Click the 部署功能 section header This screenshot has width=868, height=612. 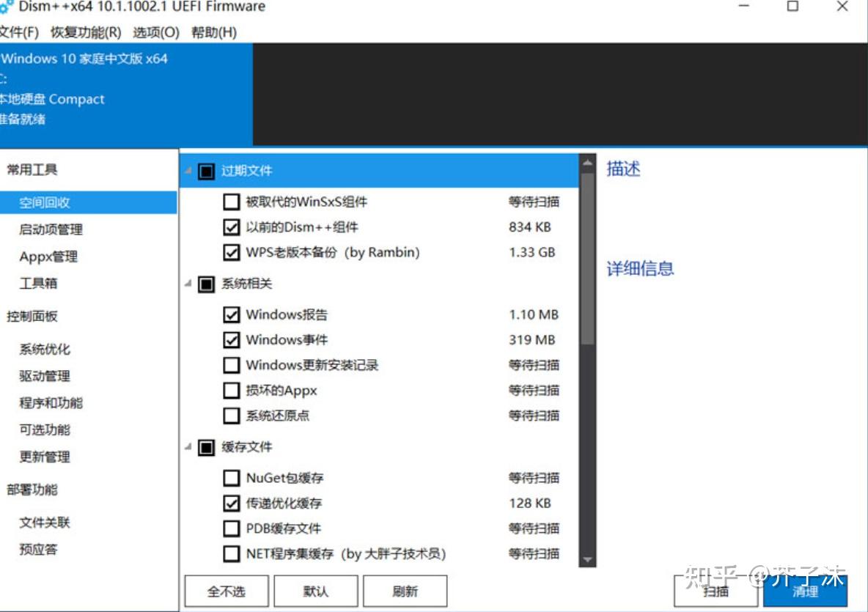click(32, 490)
